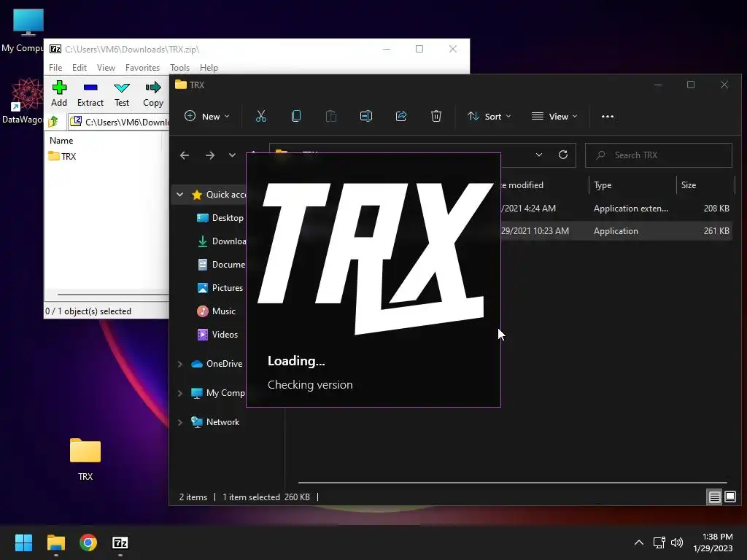747x560 pixels.
Task: Click the 7-Zip taskbar icon
Action: pyautogui.click(x=120, y=542)
